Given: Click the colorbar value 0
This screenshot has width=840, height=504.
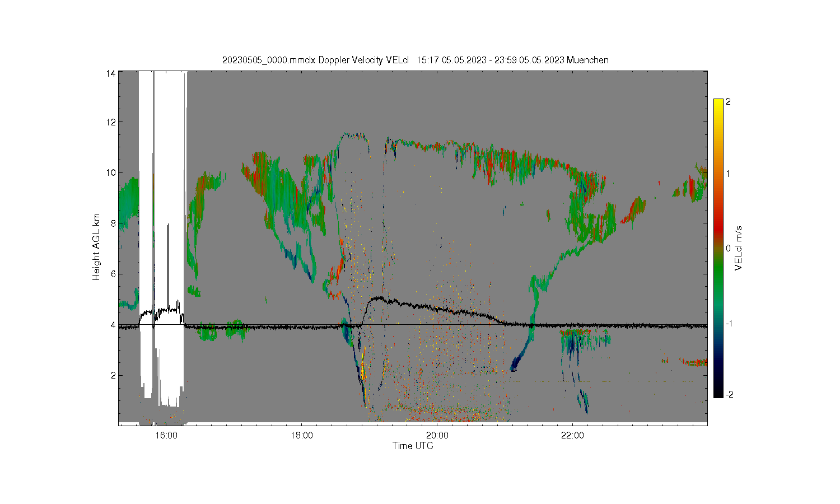Looking at the screenshot, I should (x=729, y=248).
